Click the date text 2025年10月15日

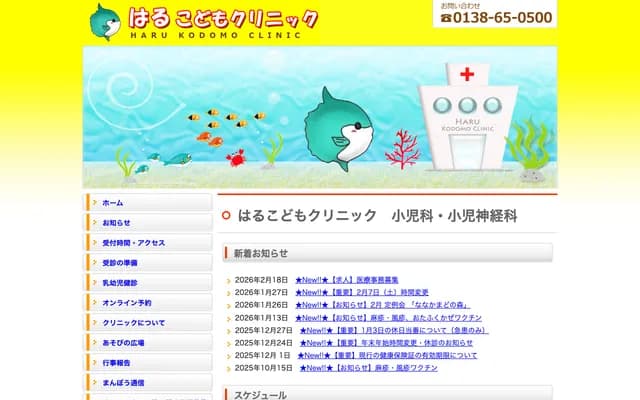pyautogui.click(x=264, y=368)
